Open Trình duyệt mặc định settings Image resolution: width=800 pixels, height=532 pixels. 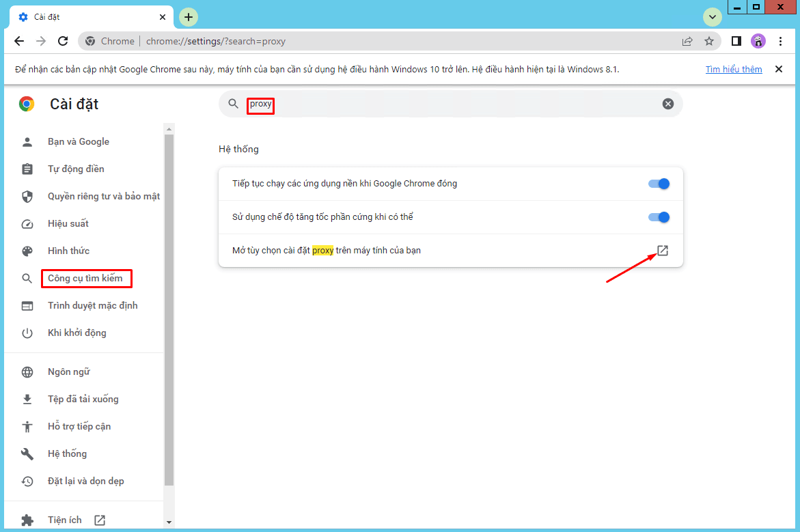point(93,305)
